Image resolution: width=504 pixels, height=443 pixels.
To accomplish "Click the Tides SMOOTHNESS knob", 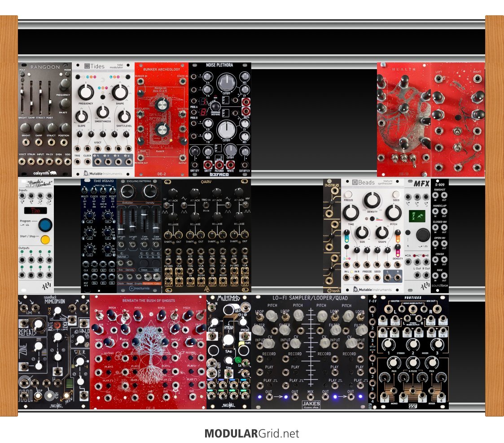I will tap(103, 112).
